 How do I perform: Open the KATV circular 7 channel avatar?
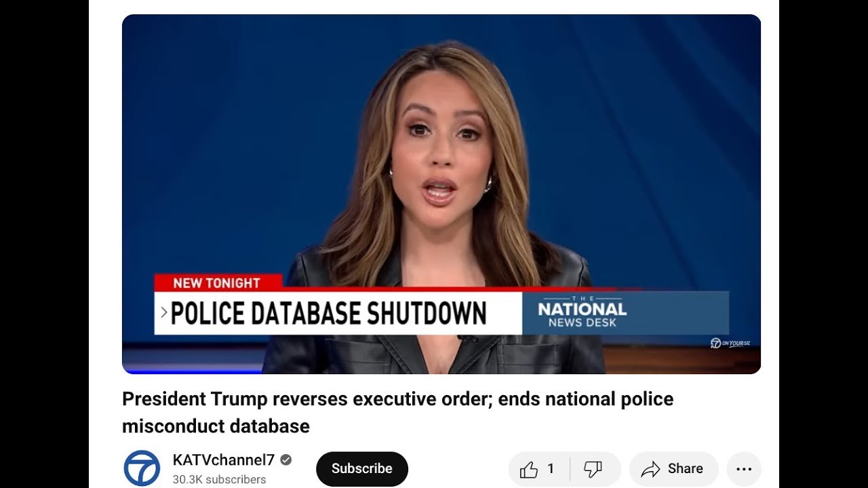pyautogui.click(x=142, y=468)
